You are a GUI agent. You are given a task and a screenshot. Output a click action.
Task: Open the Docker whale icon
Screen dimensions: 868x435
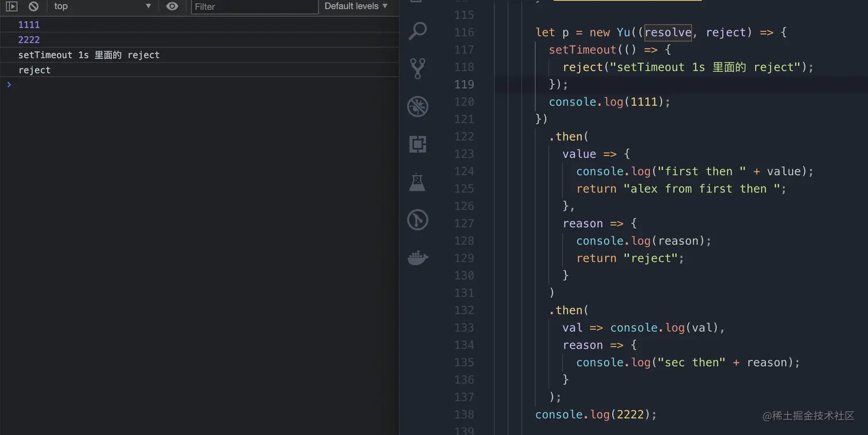[417, 258]
